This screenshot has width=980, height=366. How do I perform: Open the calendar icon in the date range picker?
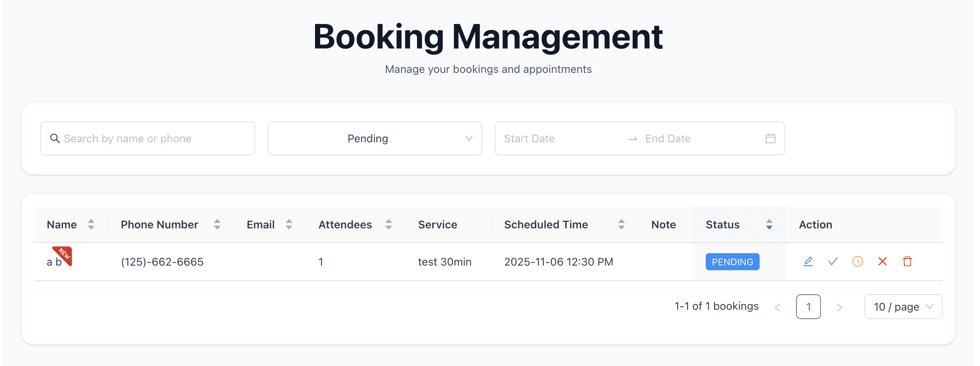pyautogui.click(x=770, y=138)
